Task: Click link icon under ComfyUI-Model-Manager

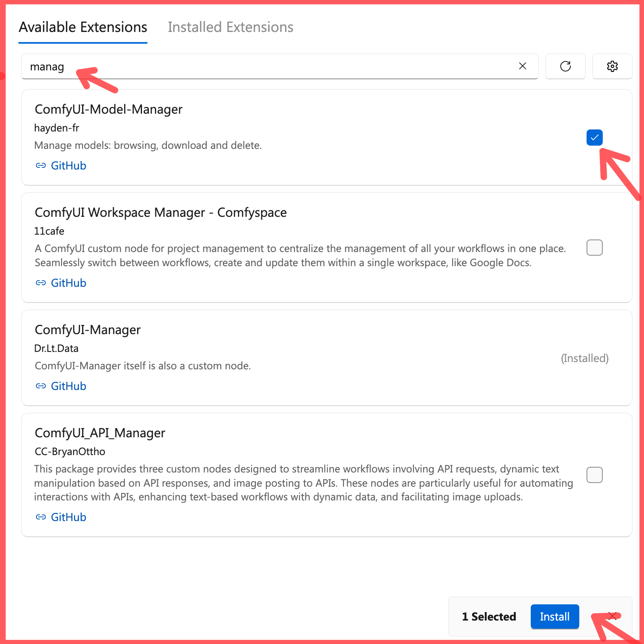Action: tap(41, 165)
